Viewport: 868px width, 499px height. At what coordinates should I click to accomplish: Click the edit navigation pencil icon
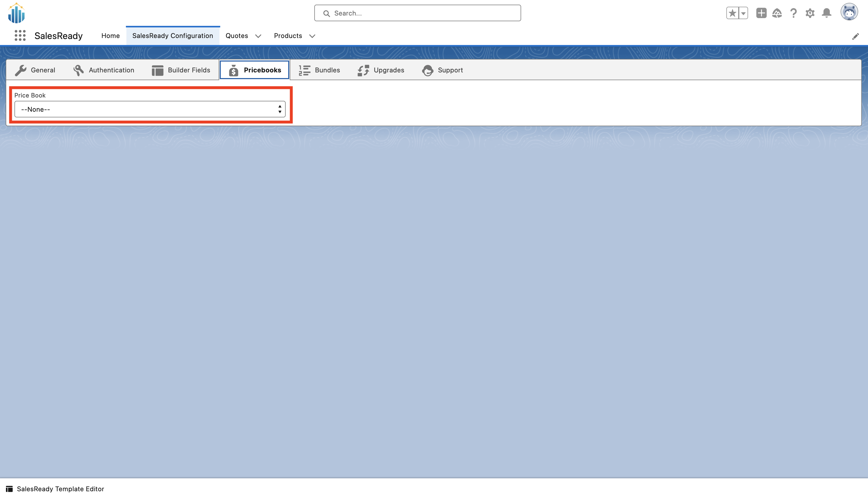point(855,36)
